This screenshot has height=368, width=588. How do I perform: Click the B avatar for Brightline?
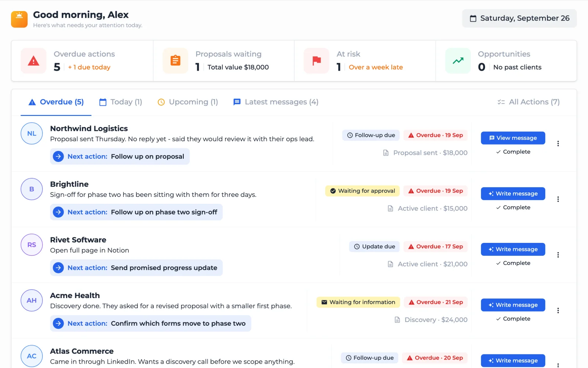32,189
